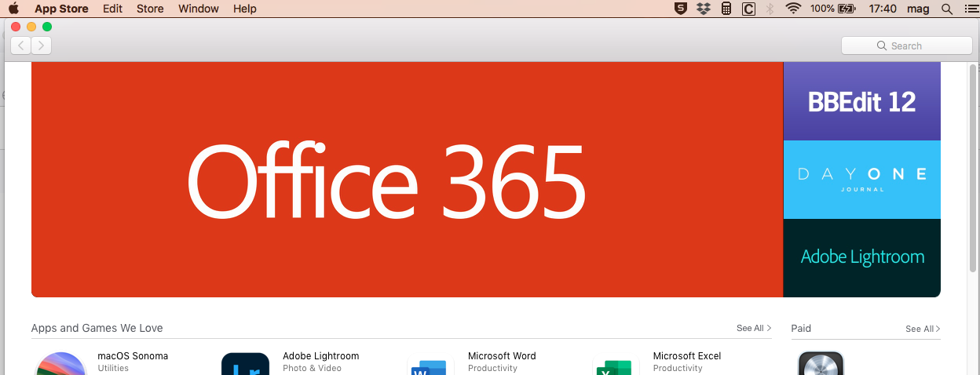Click the Apps and Games We Love heading
This screenshot has height=375, width=980.
pos(97,328)
